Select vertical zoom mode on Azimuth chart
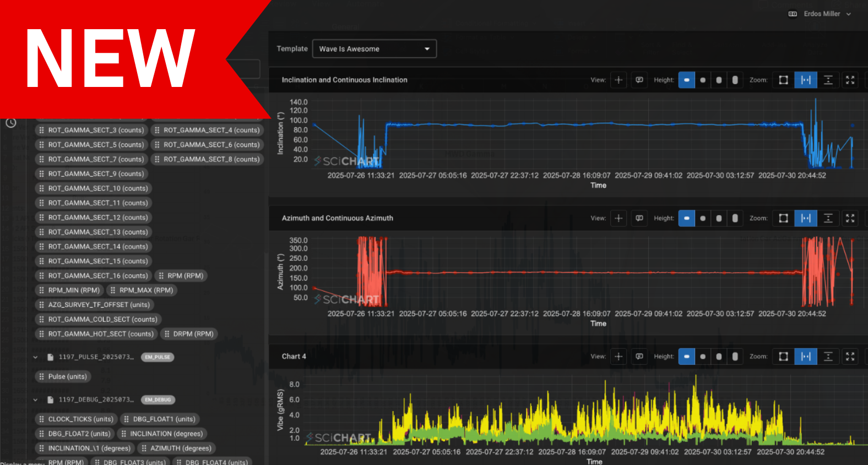Viewport: 868px width, 465px height. pos(828,218)
